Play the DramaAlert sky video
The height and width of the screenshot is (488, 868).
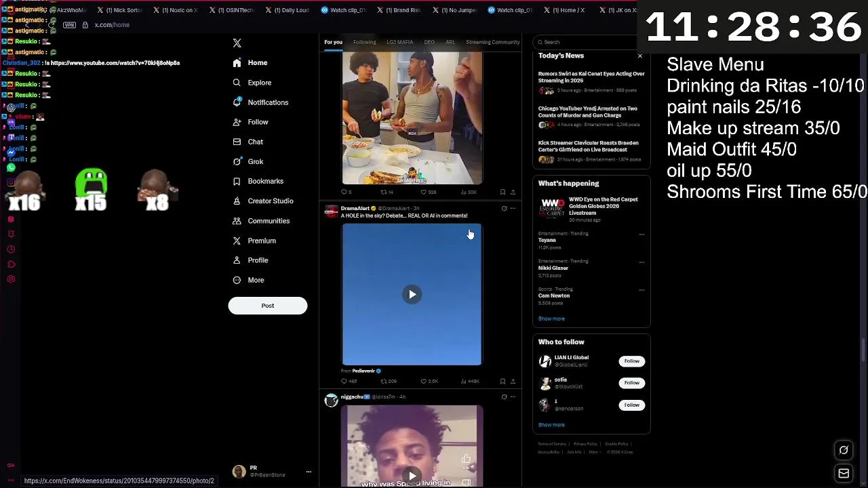pos(412,294)
